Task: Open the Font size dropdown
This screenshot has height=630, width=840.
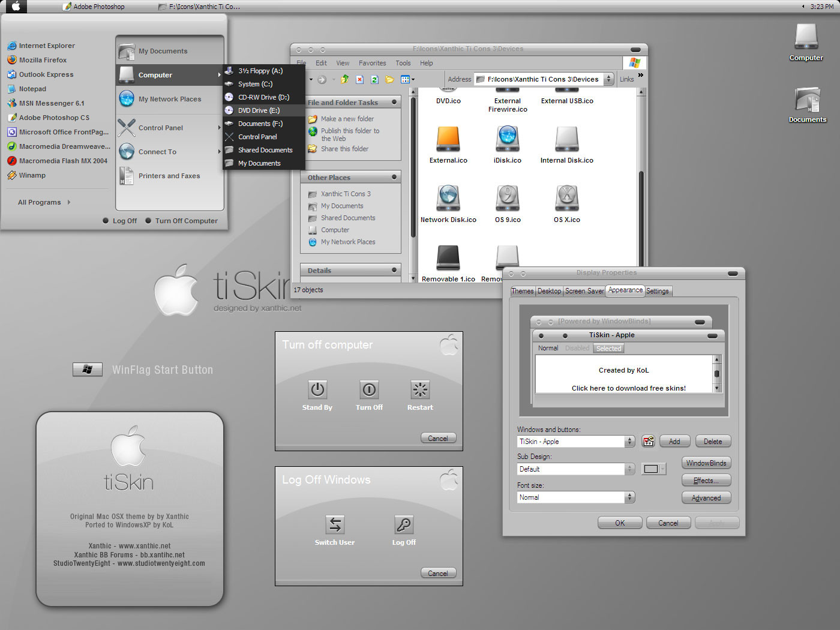Action: click(x=629, y=497)
